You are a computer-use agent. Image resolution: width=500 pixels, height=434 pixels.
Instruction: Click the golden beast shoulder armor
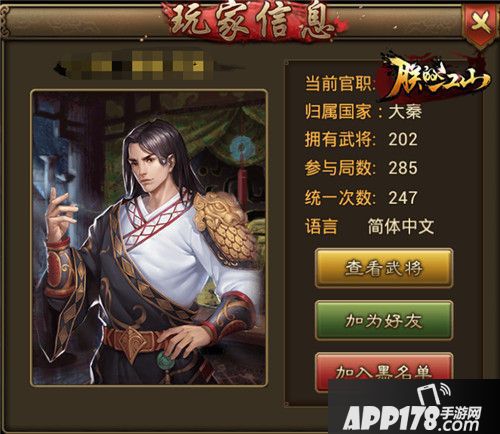click(226, 227)
